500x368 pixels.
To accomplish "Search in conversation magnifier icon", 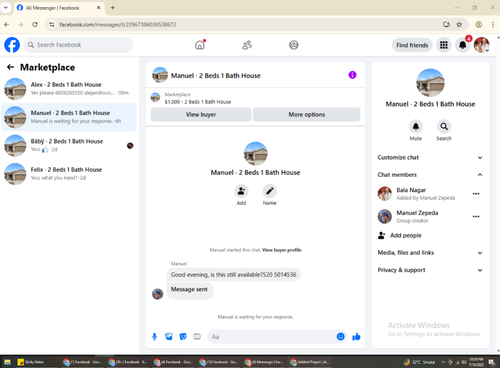I will [444, 126].
